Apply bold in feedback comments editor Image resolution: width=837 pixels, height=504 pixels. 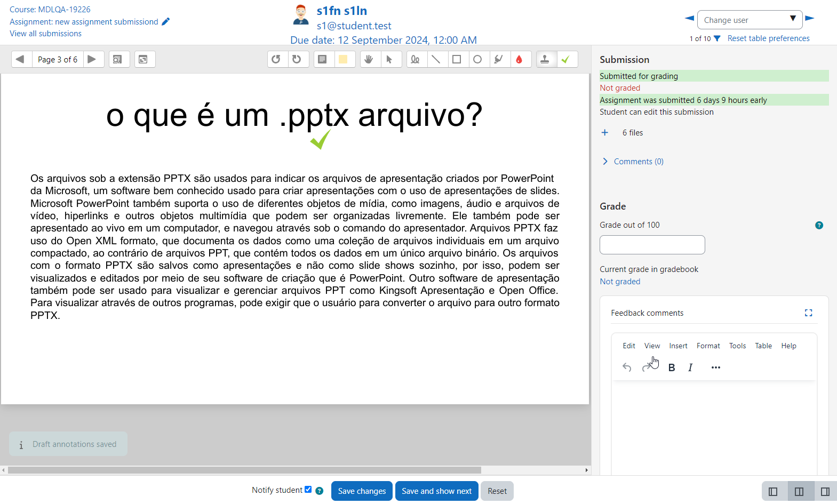point(672,367)
